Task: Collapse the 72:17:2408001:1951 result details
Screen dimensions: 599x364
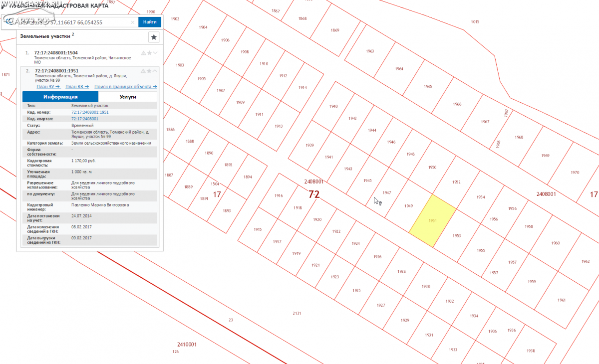Action: click(155, 71)
